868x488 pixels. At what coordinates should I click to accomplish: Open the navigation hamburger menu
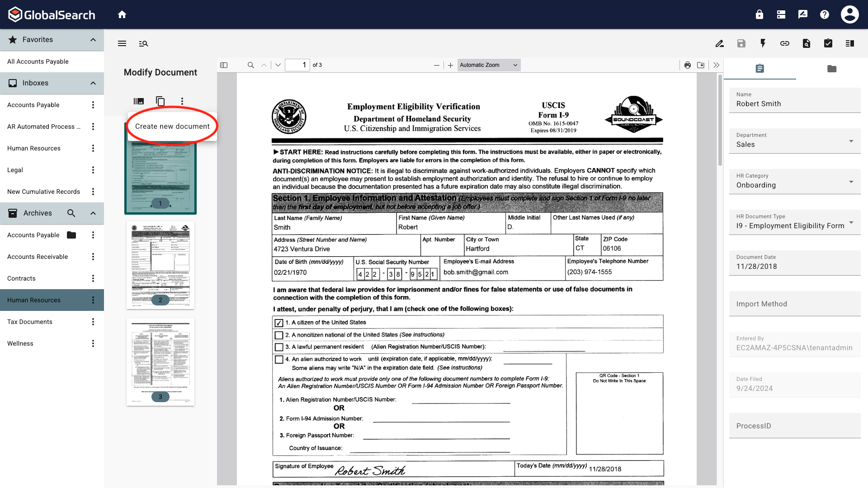click(122, 43)
